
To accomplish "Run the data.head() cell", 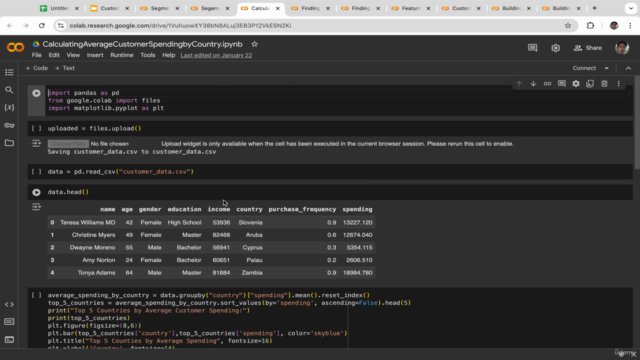I will 36,192.
